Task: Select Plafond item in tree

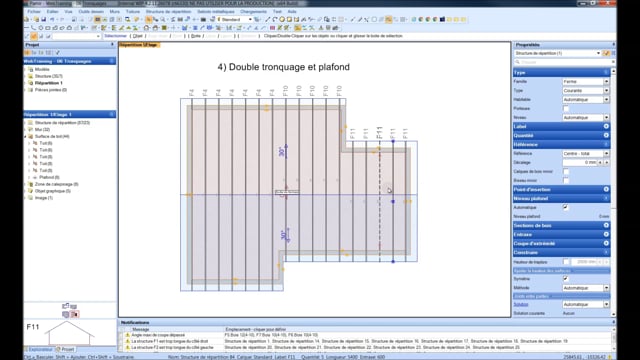Action: (x=49, y=178)
